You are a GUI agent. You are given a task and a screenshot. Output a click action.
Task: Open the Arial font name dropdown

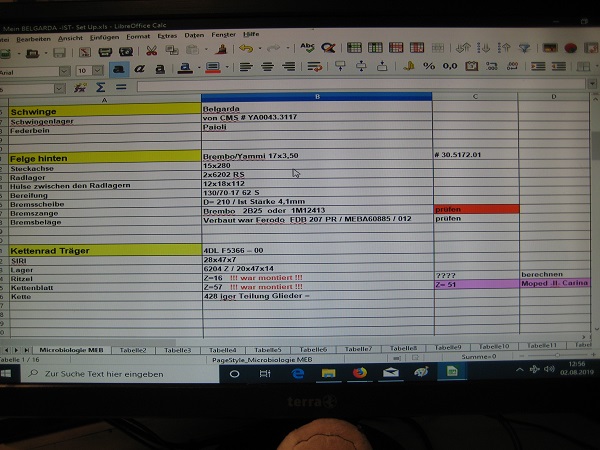click(x=65, y=71)
